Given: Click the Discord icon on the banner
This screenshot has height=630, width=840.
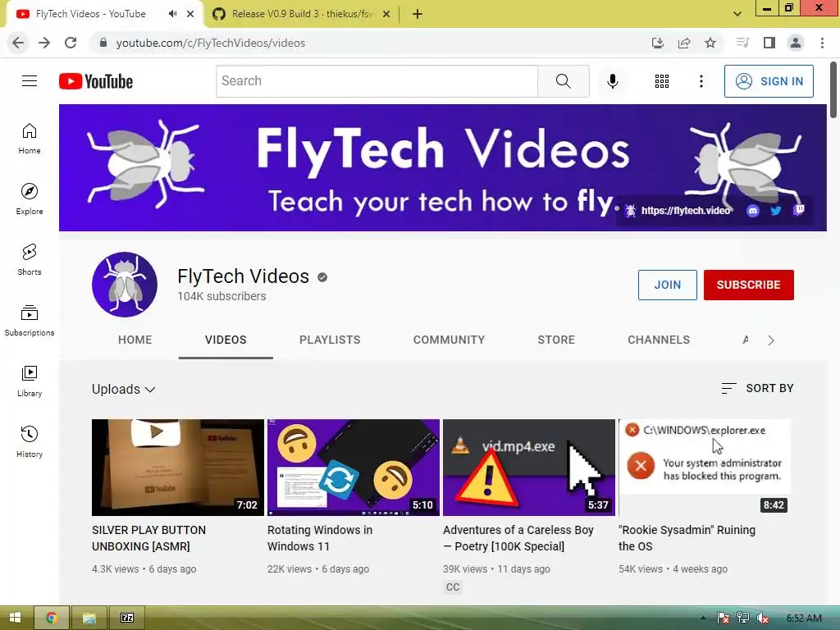Looking at the screenshot, I should [x=753, y=211].
